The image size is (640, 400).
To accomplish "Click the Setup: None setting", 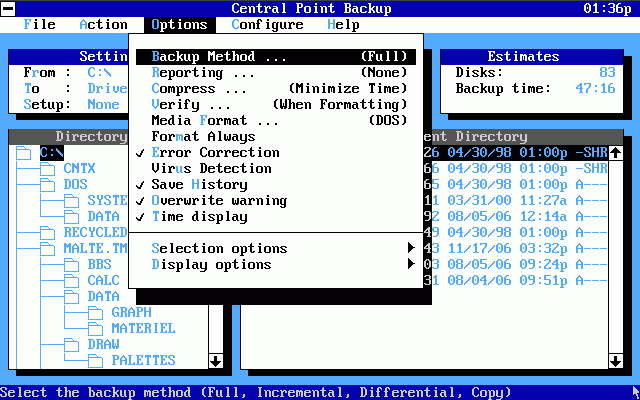I will (71, 104).
